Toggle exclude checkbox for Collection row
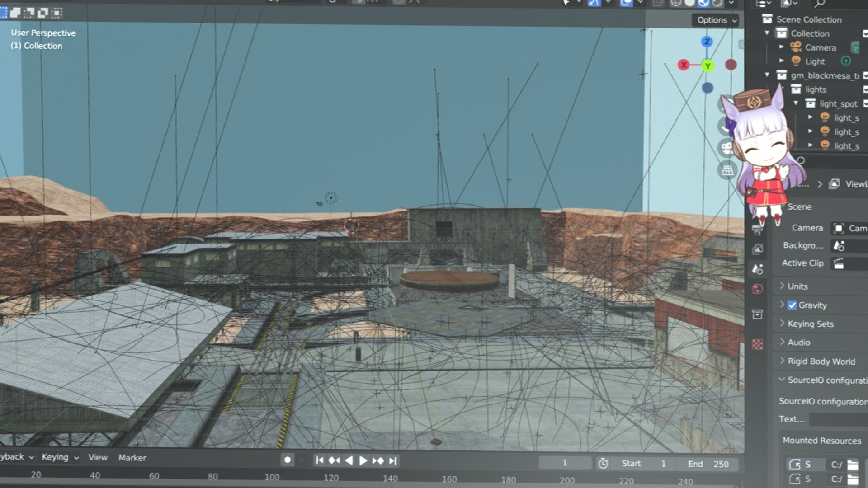The image size is (868, 488). (x=865, y=33)
